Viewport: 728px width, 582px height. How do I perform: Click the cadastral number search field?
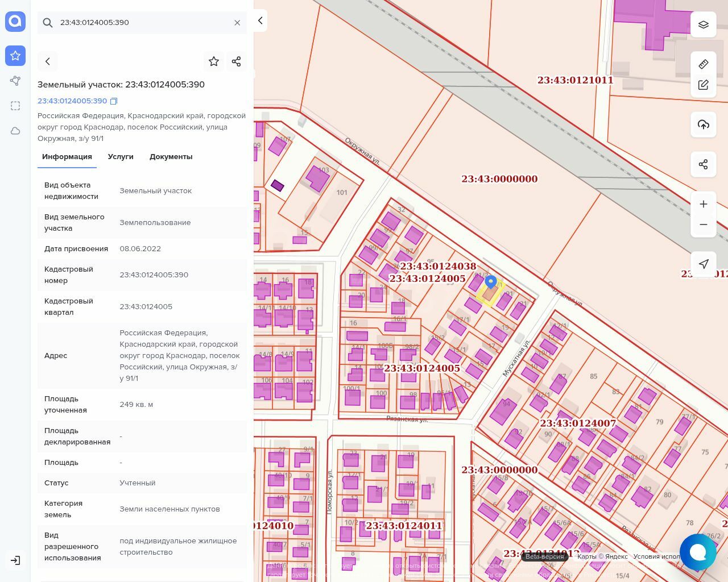pyautogui.click(x=142, y=23)
